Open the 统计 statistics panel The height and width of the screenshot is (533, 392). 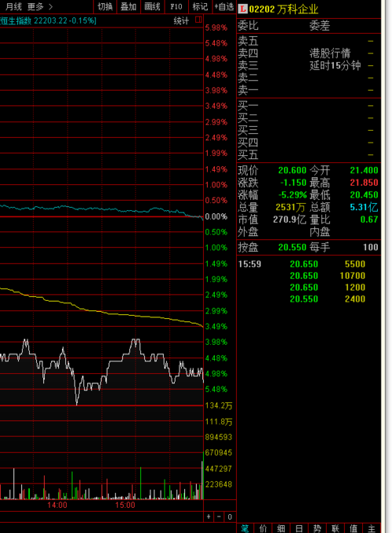(x=181, y=20)
